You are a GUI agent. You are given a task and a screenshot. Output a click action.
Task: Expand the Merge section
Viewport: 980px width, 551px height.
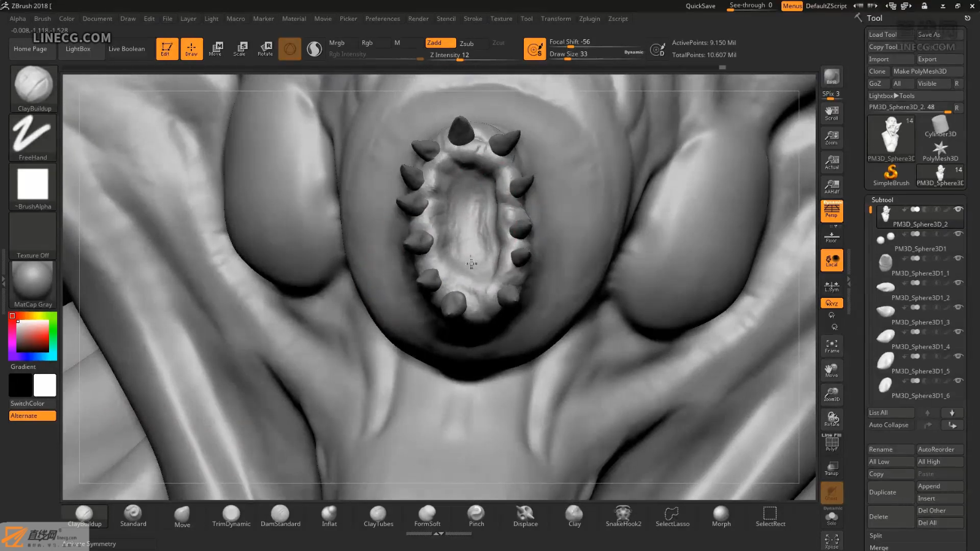click(878, 547)
